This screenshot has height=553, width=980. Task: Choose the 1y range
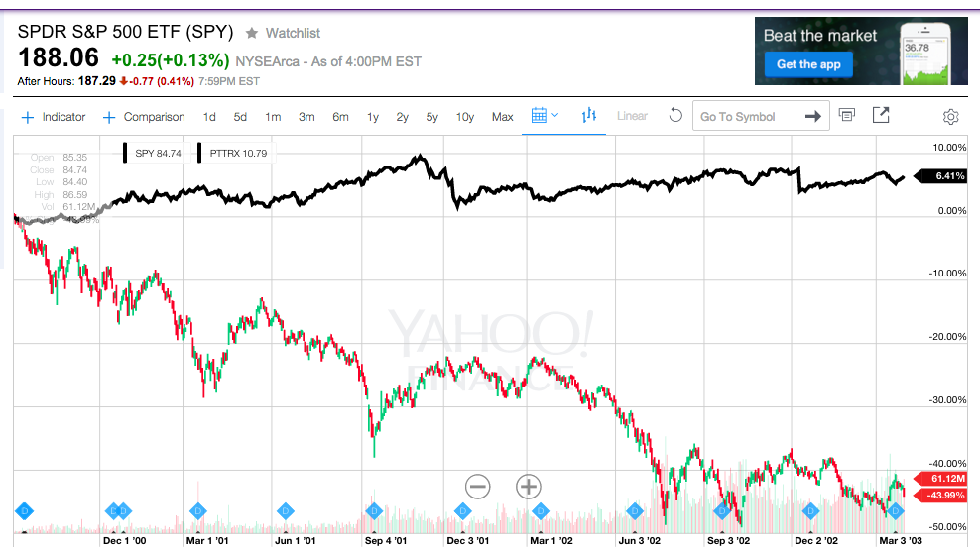[x=373, y=117]
